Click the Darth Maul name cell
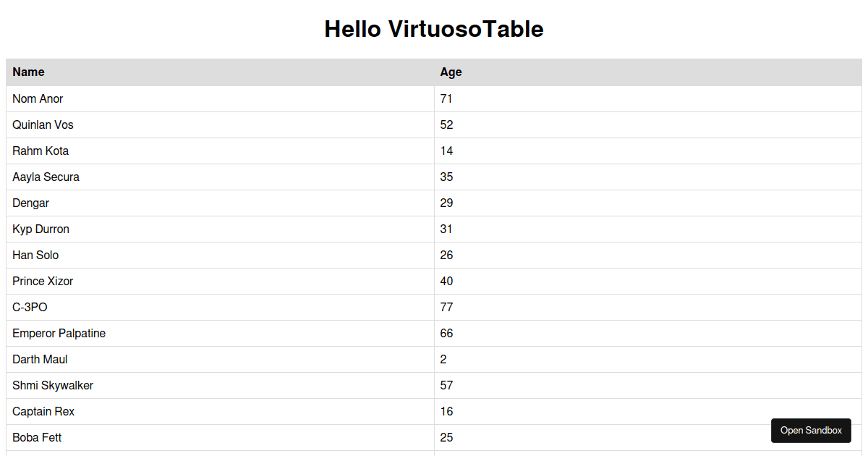This screenshot has height=456, width=868. 39,359
